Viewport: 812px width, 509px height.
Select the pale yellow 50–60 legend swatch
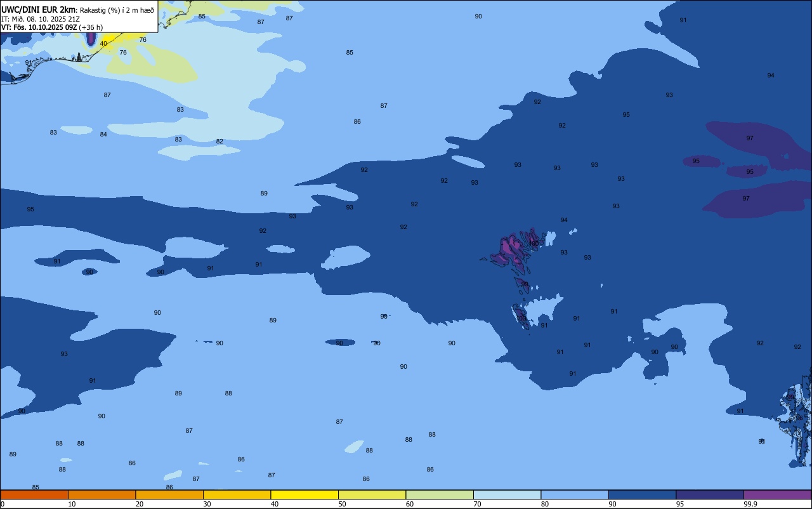tap(372, 494)
